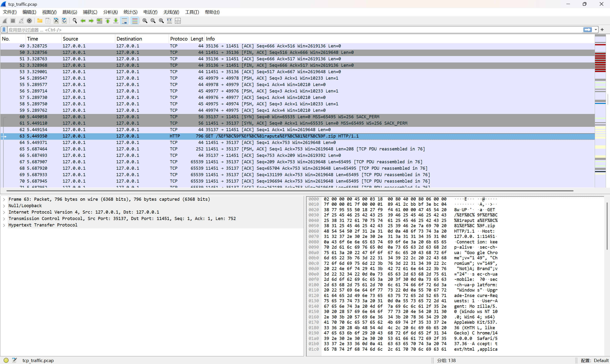Open a capture file with the folder icon
The height and width of the screenshot is (364, 610).
click(x=40, y=21)
